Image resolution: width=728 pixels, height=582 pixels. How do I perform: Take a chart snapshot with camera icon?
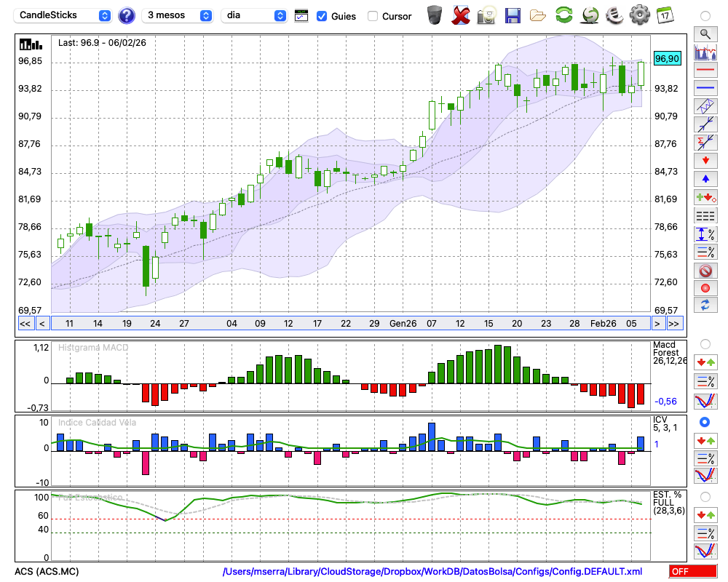coord(486,15)
